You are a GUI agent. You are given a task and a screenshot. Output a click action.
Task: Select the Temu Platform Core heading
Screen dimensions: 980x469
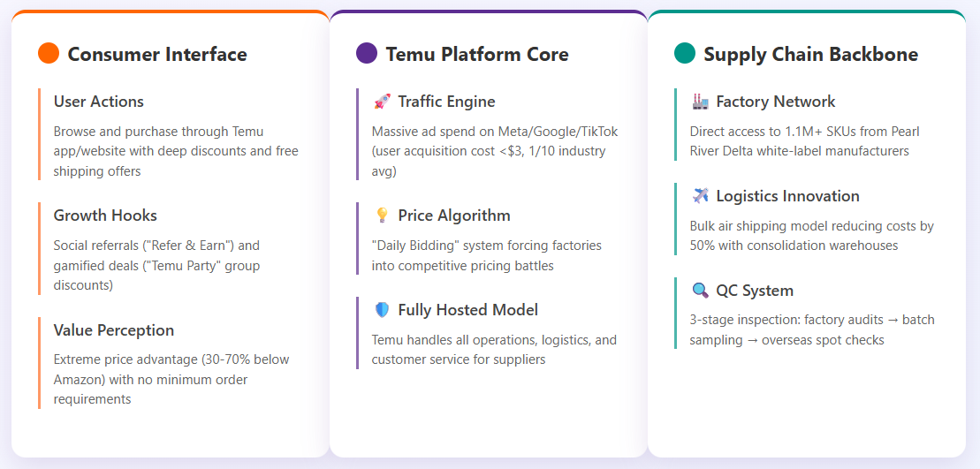[x=477, y=55]
